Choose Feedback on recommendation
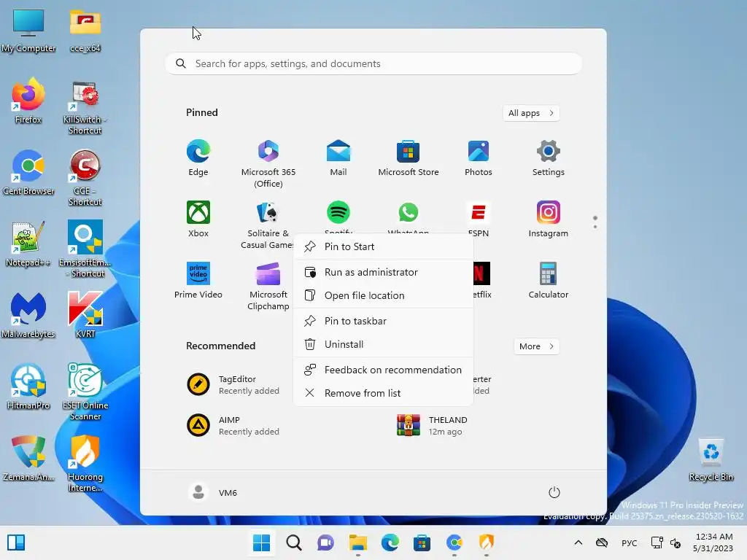The image size is (747, 560). tap(383, 370)
